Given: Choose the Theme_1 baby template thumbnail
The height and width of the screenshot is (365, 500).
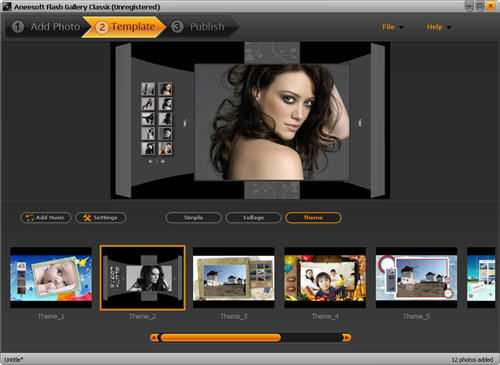Looking at the screenshot, I should [51, 278].
